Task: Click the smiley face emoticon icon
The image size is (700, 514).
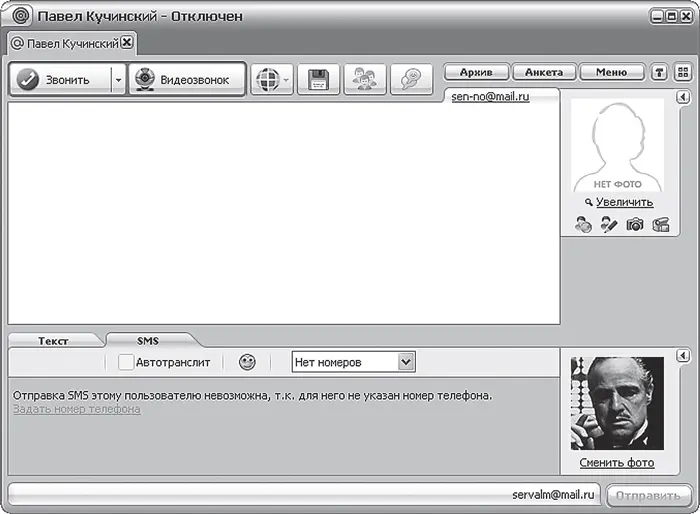Action: (x=247, y=362)
